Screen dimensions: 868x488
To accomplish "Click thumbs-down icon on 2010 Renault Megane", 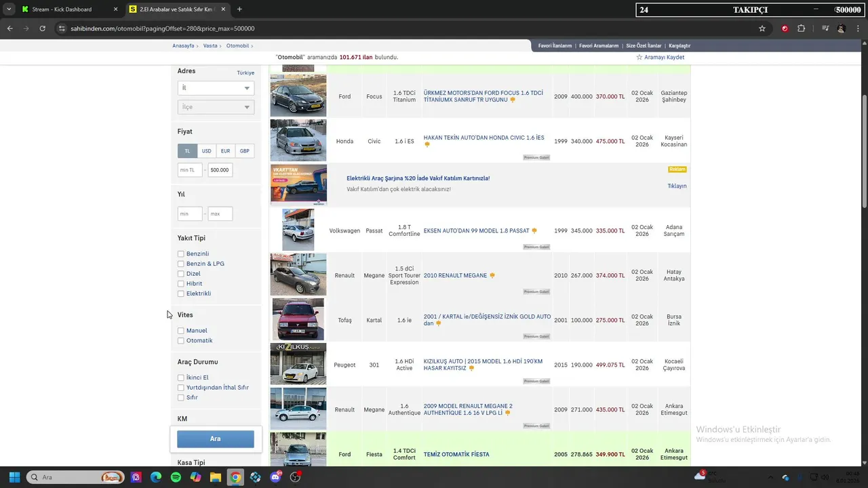I will click(x=492, y=276).
